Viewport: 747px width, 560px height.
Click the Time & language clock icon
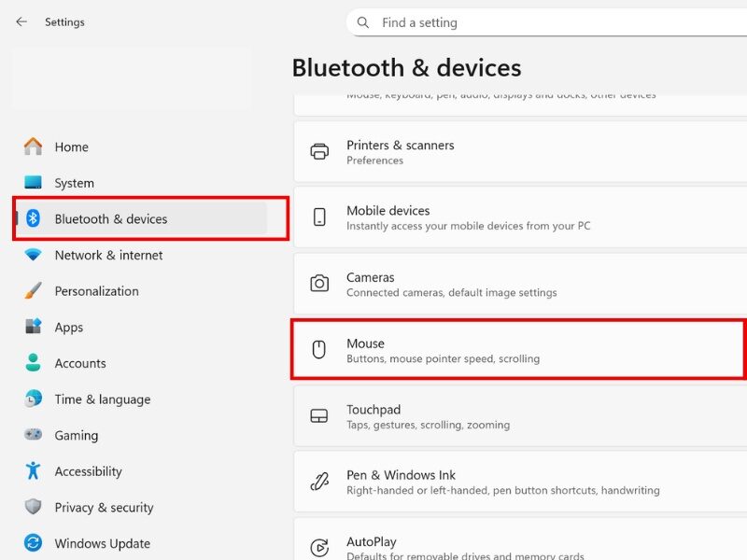tap(34, 399)
